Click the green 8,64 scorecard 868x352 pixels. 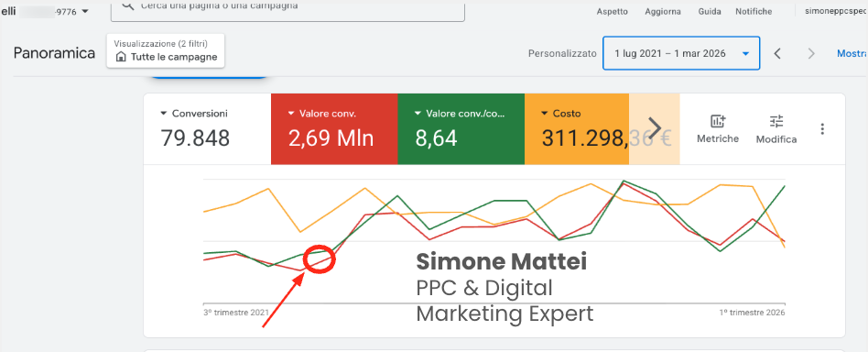tap(461, 129)
